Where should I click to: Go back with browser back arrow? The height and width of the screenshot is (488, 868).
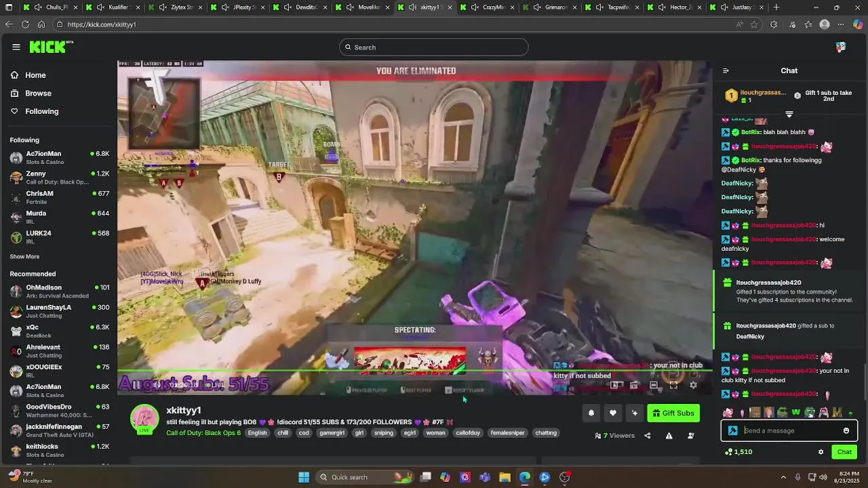click(x=9, y=24)
